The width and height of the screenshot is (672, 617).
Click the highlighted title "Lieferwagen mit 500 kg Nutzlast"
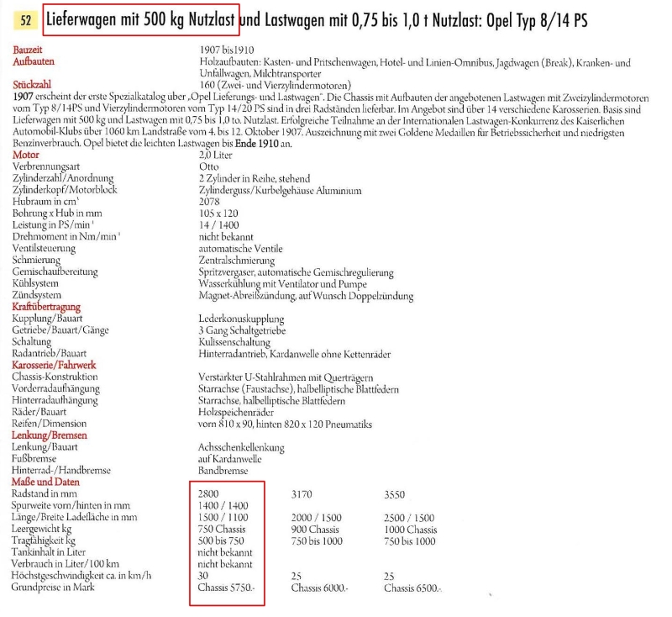[x=141, y=18]
